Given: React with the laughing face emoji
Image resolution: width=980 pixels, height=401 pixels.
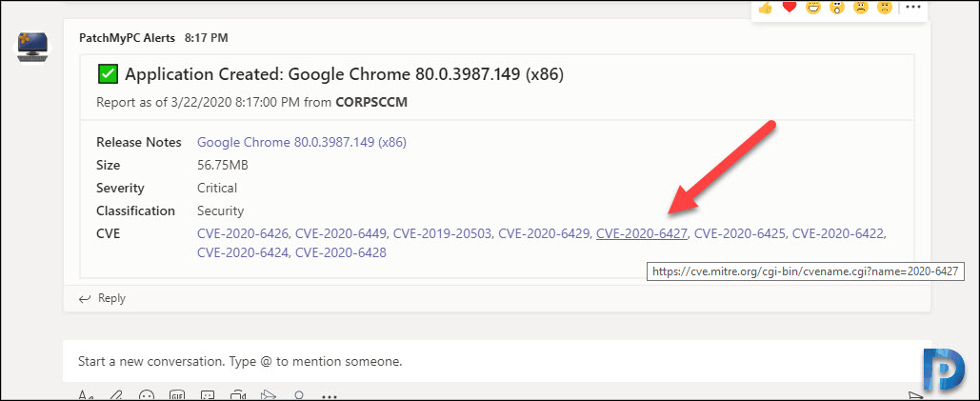Looking at the screenshot, I should point(813,8).
